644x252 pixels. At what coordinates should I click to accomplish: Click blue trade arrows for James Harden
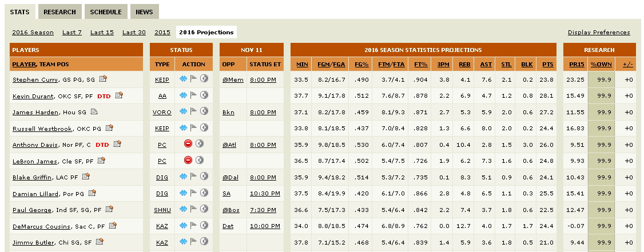click(183, 111)
